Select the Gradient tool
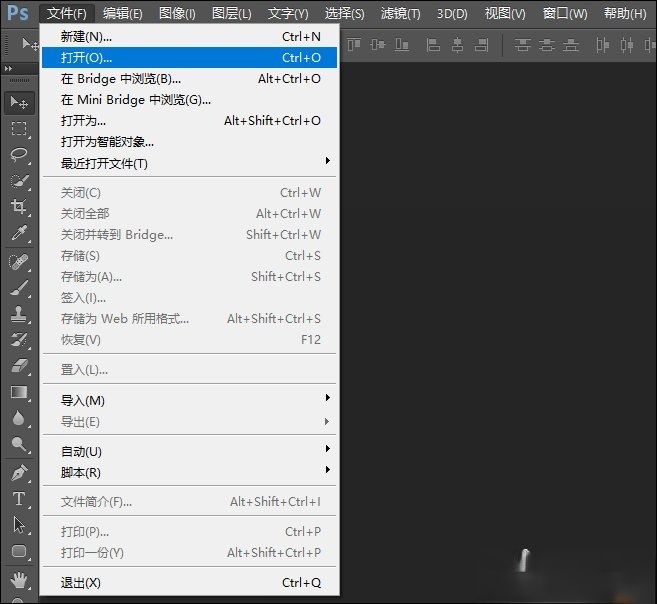 (19, 392)
